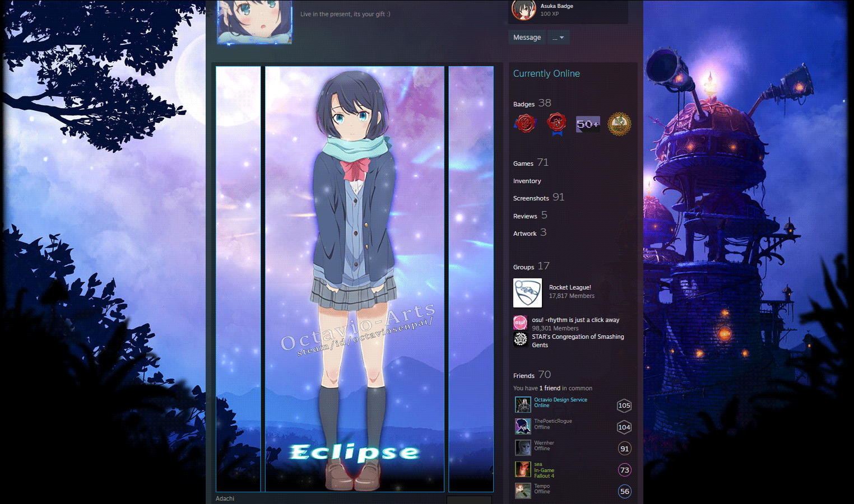Image resolution: width=854 pixels, height=504 pixels.
Task: Click the 'Currently Online' status text
Action: click(546, 73)
